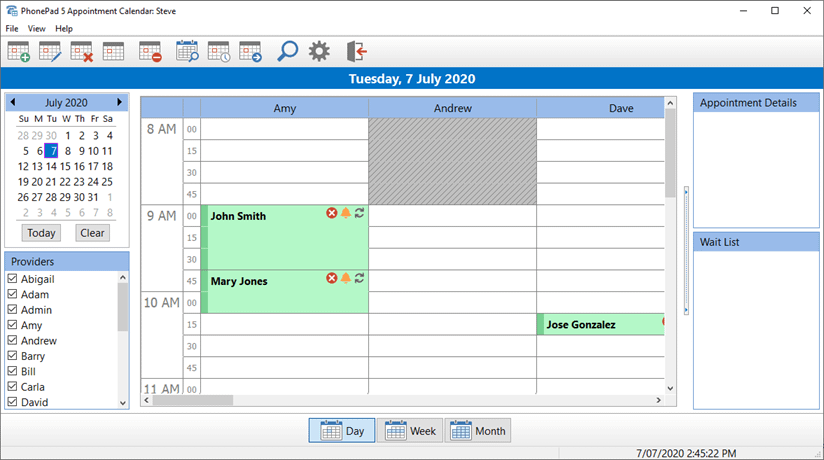Click Mary Jones's reminder bell icon
The height and width of the screenshot is (460, 824).
pos(346,278)
